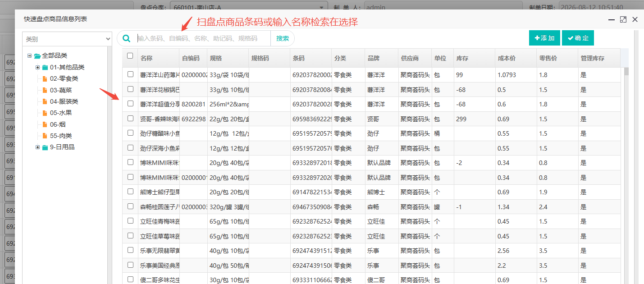Expand the 01-其他品类 tree node
Viewport: 644px width, 284px height.
point(38,68)
